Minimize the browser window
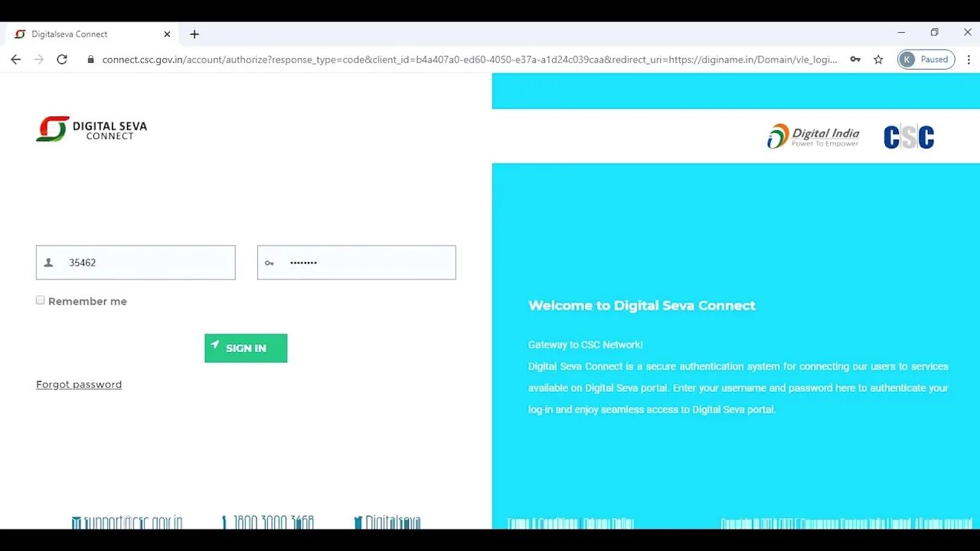This screenshot has width=980, height=551. (901, 32)
